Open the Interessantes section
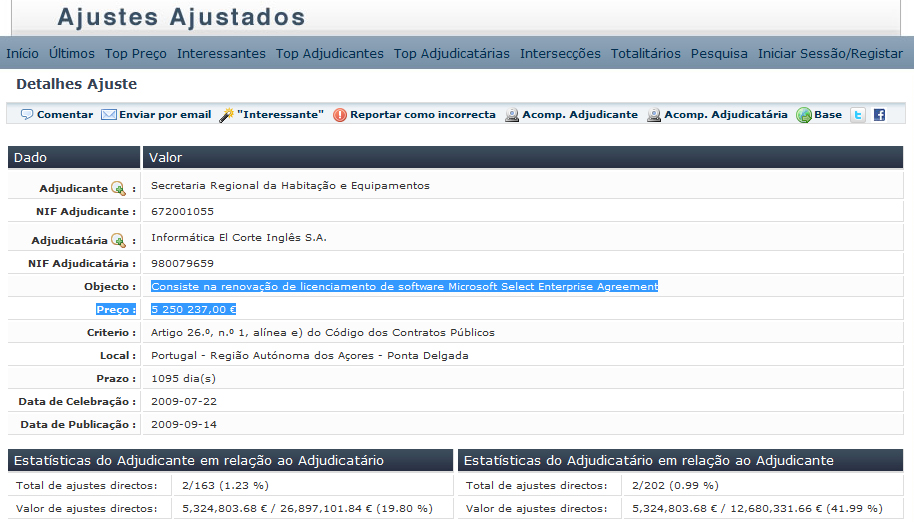 point(221,53)
